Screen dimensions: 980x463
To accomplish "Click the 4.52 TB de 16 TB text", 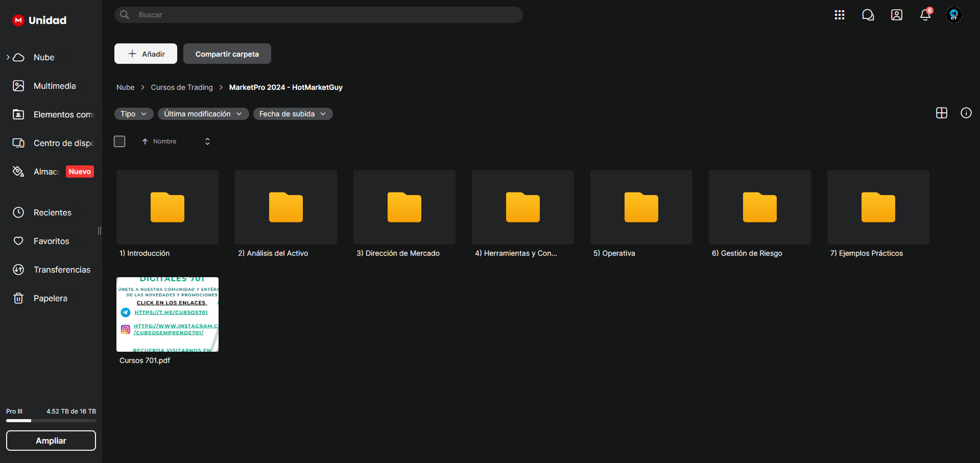I will tap(71, 411).
